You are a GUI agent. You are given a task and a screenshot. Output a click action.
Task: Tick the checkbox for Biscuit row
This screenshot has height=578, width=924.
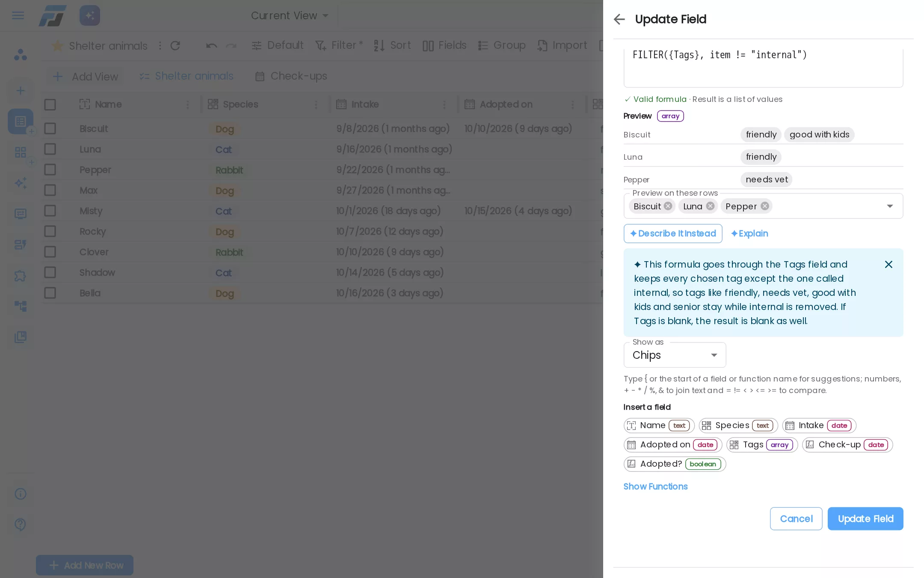click(x=50, y=128)
